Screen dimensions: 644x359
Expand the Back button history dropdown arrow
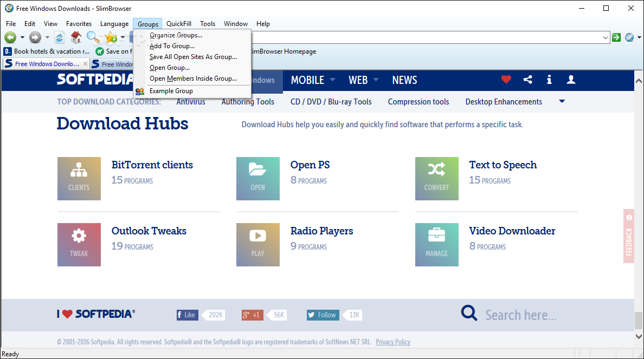pyautogui.click(x=22, y=37)
